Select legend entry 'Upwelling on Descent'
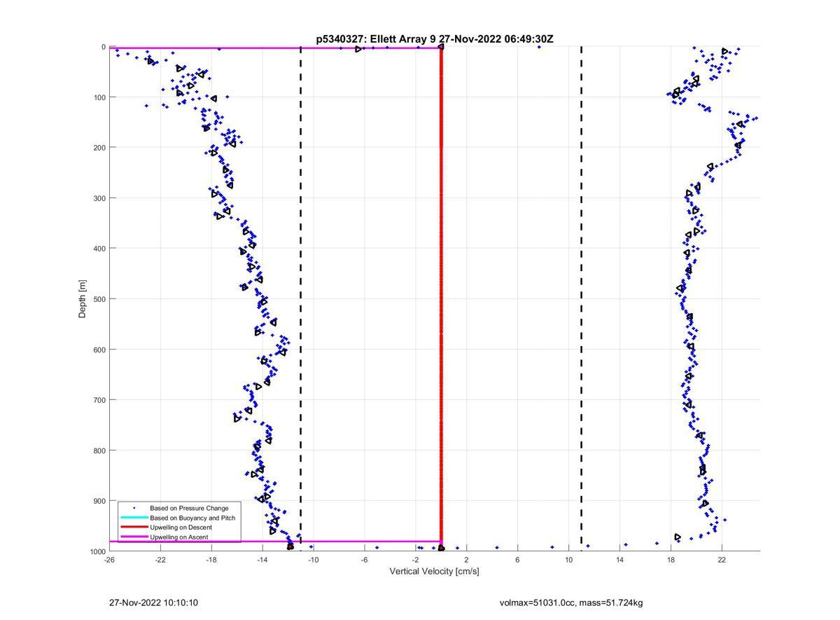840x620 pixels. pos(181,527)
